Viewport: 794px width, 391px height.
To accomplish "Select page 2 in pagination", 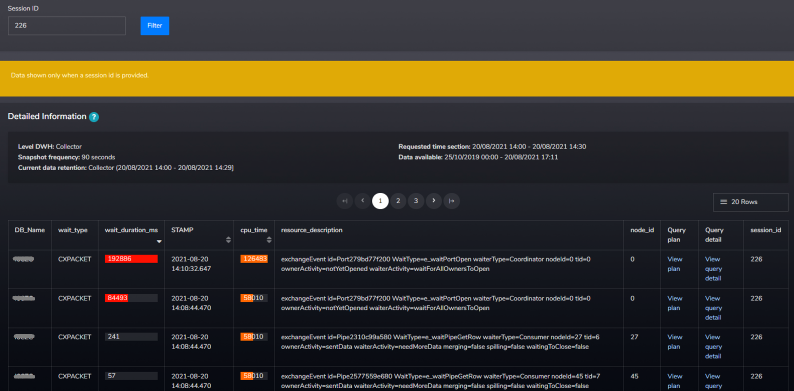I will click(398, 201).
